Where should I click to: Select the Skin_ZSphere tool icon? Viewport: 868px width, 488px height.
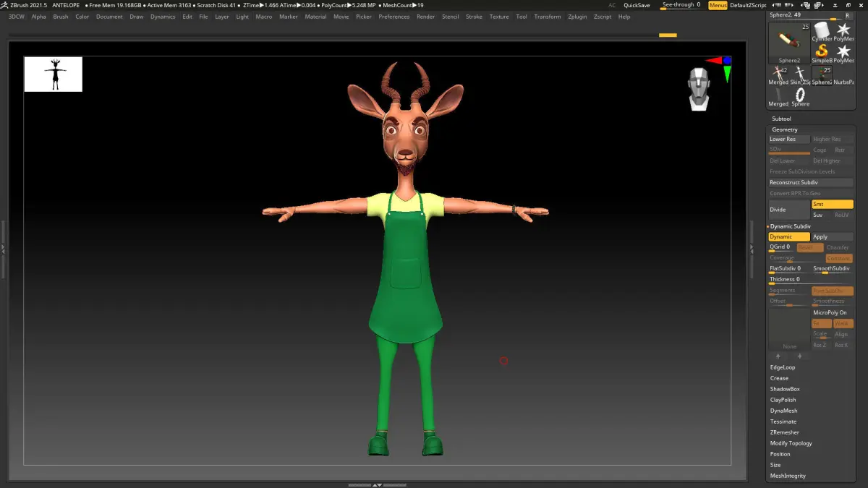click(x=800, y=74)
